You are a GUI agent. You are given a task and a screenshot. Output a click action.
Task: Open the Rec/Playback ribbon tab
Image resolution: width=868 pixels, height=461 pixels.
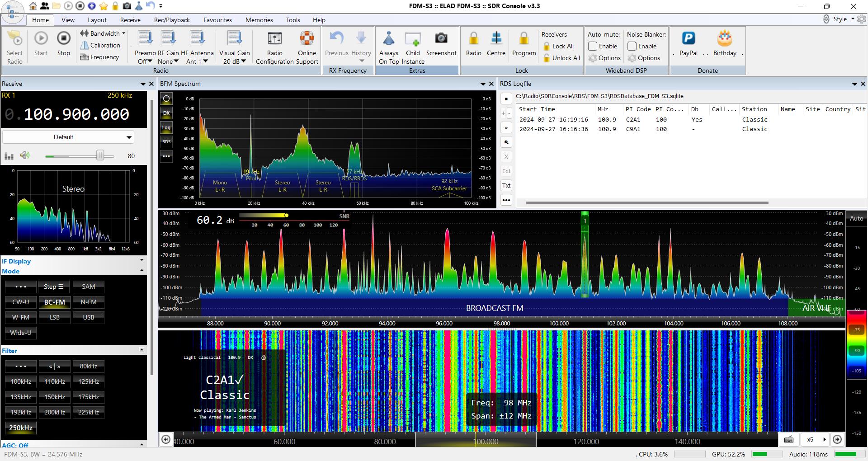pyautogui.click(x=172, y=20)
